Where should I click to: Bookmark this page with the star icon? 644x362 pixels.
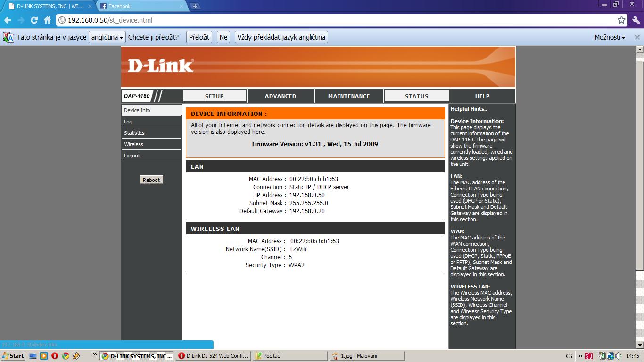click(x=621, y=20)
